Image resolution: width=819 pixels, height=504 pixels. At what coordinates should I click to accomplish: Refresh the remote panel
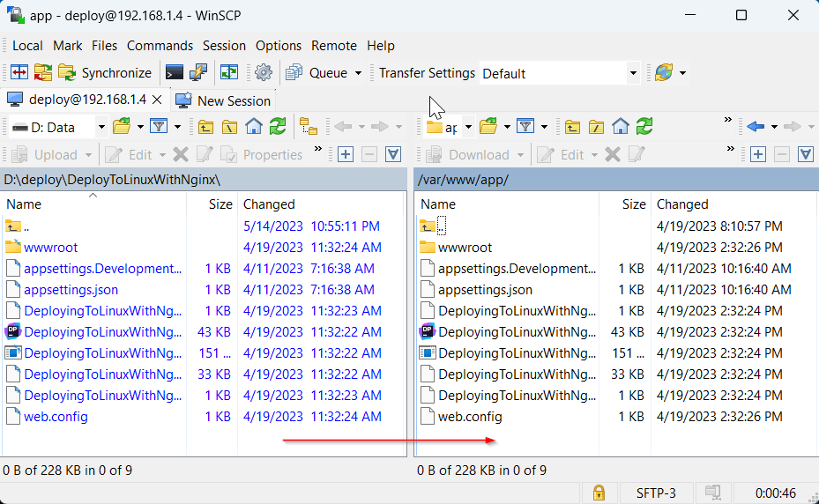click(x=644, y=127)
